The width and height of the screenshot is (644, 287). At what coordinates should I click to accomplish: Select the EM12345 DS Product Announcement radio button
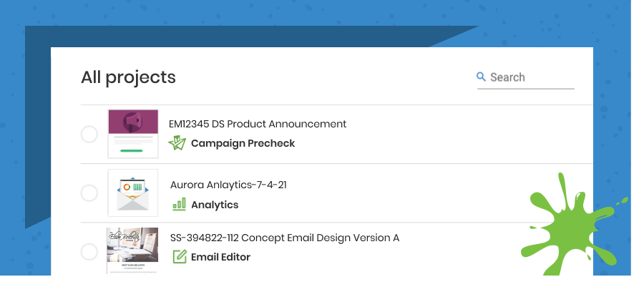89,134
